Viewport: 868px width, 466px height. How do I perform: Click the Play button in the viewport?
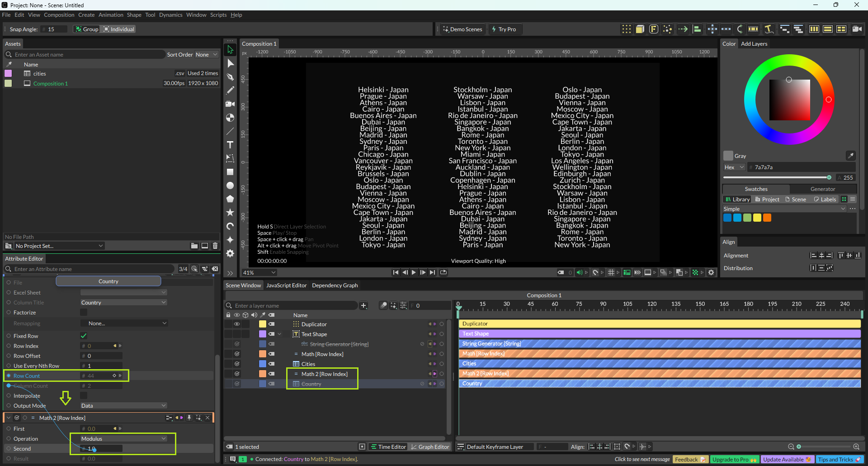pyautogui.click(x=414, y=272)
